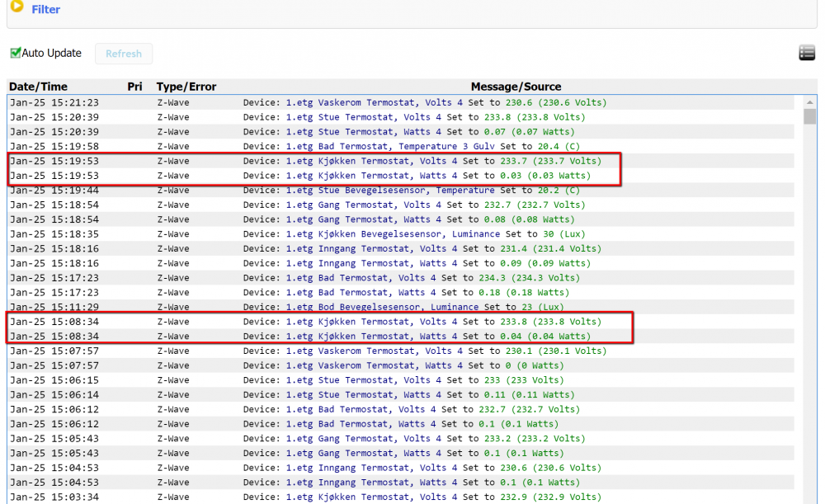The image size is (825, 504).
Task: Open Inngang Termostat Volts 4 link at 15:18:16
Action: 371,249
